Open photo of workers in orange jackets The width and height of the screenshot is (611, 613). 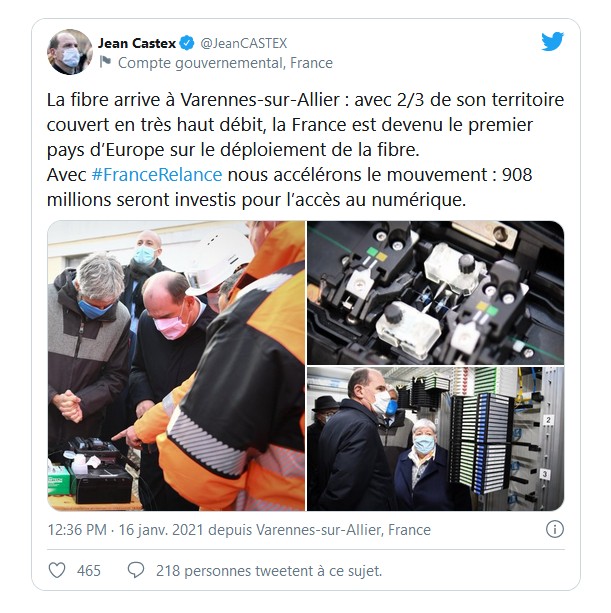click(176, 366)
